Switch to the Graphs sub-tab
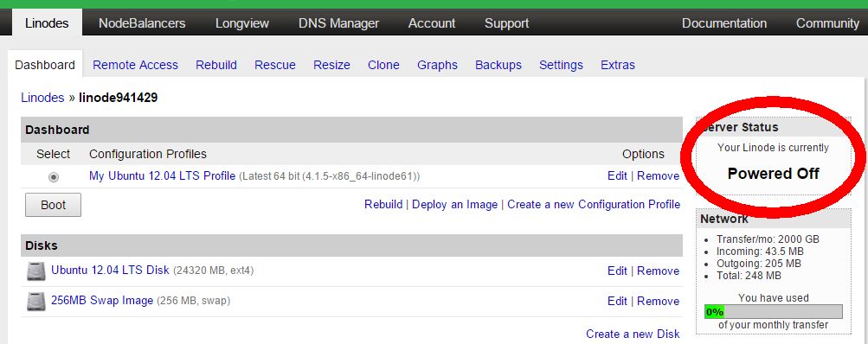Image resolution: width=868 pixels, height=344 pixels. point(437,65)
